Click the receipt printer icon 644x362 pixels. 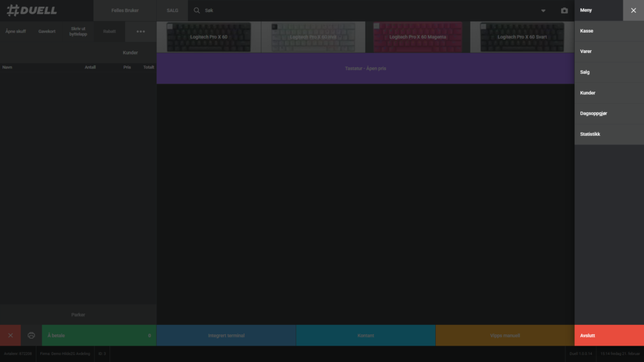pyautogui.click(x=31, y=336)
